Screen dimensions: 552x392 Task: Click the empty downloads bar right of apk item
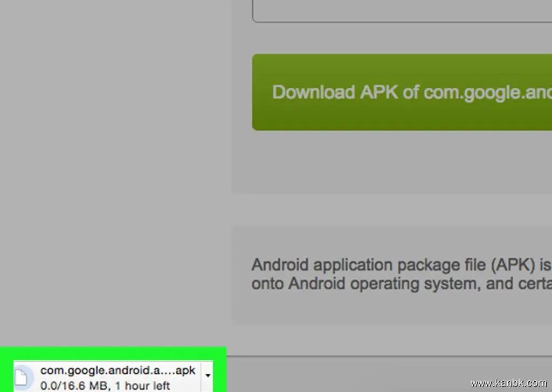[x=377, y=375]
